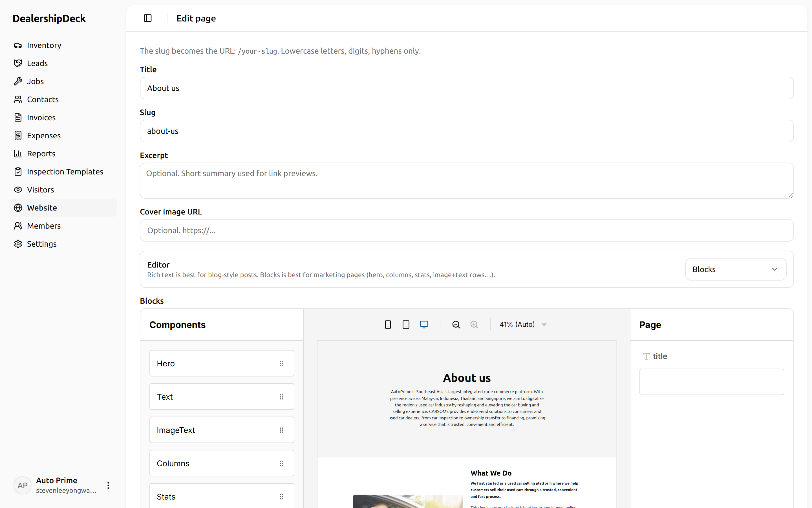
Task: Click the Visitors eye icon
Action: pyautogui.click(x=18, y=190)
